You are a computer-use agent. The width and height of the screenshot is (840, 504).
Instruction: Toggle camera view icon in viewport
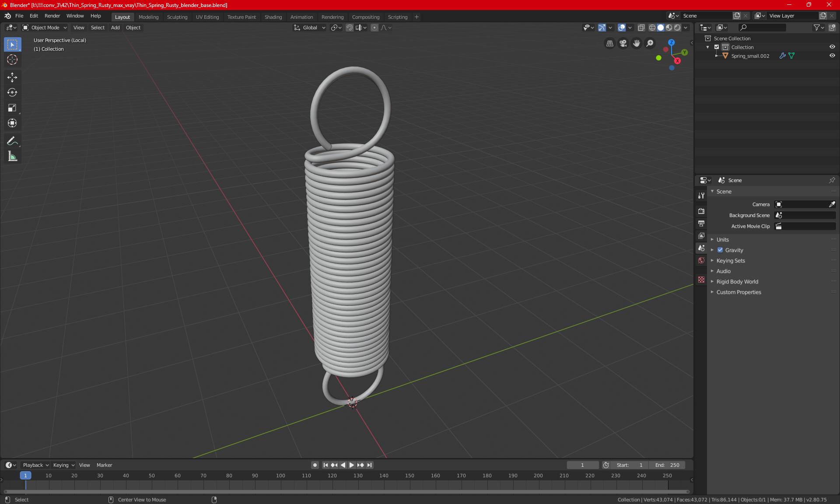pyautogui.click(x=623, y=43)
